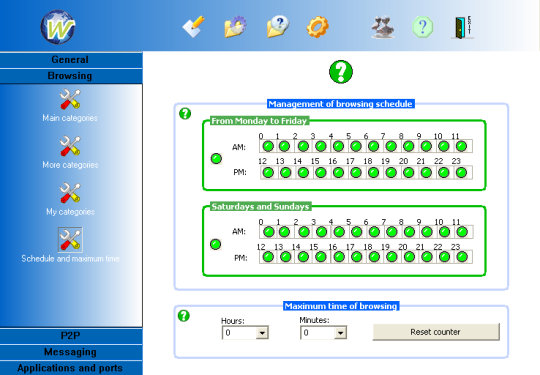The image size is (540, 375).
Task: Click the Maximum time of browsing heading
Action: (x=341, y=306)
